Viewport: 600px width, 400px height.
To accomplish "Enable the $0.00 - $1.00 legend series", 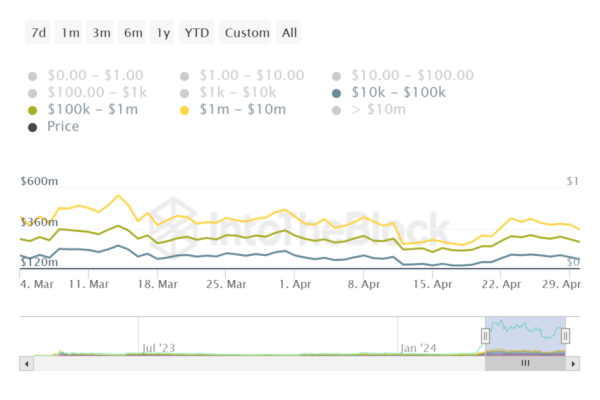I will [x=87, y=75].
